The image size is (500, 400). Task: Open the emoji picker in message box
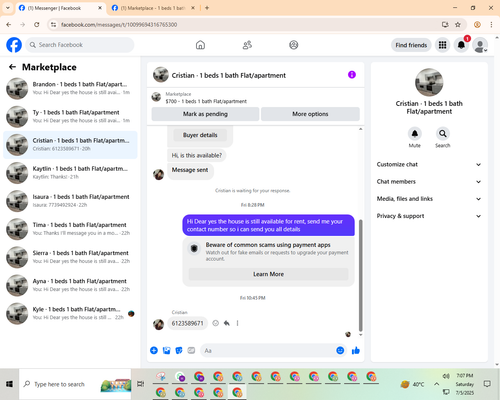pos(340,350)
